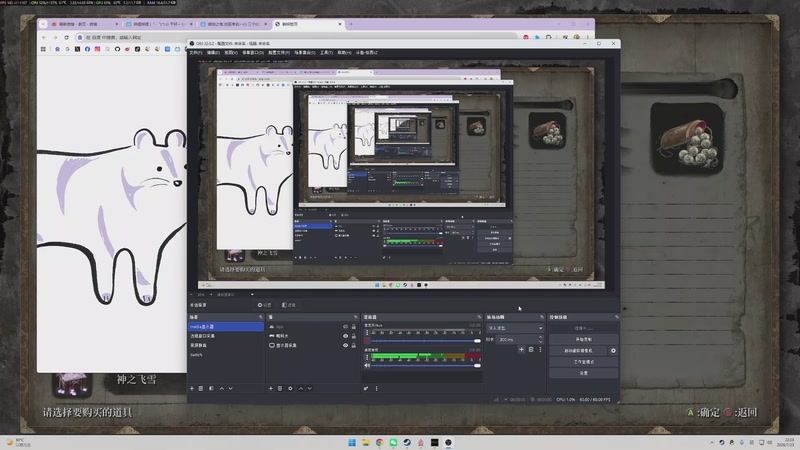This screenshot has height=450, width=800.
Task: Increase the 300 ms transition duration stepper
Action: (540, 337)
